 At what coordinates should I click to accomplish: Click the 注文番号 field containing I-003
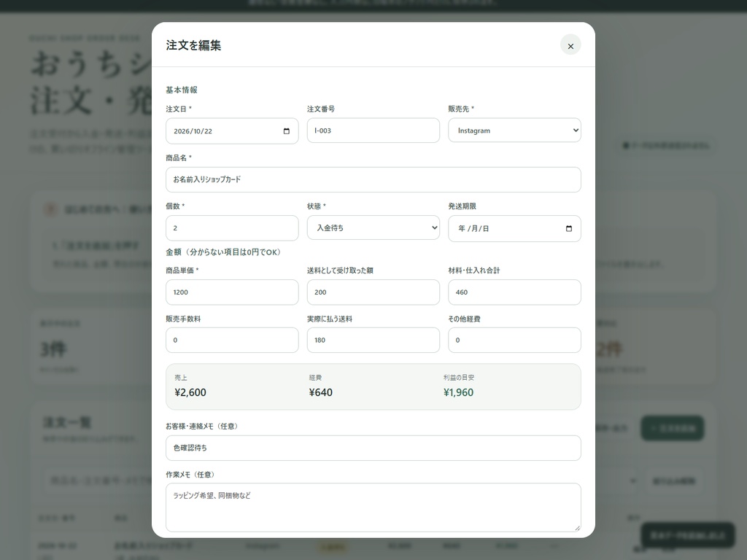coord(373,131)
